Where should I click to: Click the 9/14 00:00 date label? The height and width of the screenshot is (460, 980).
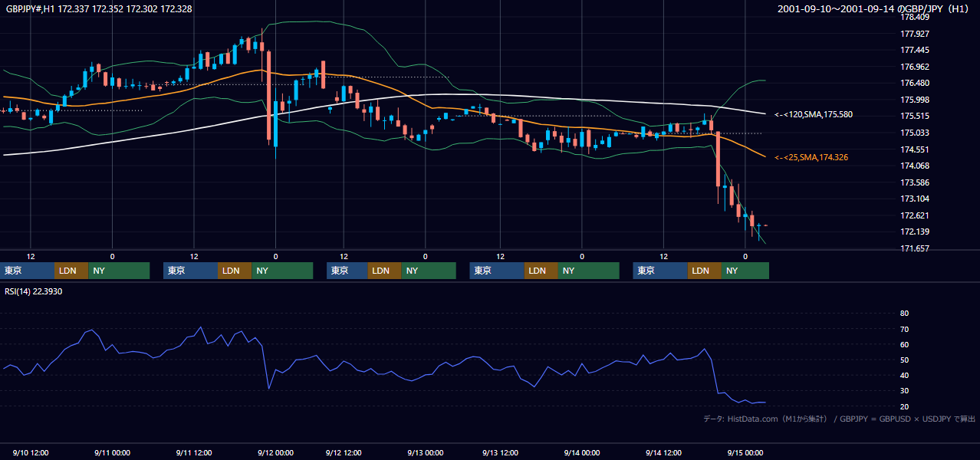click(582, 452)
